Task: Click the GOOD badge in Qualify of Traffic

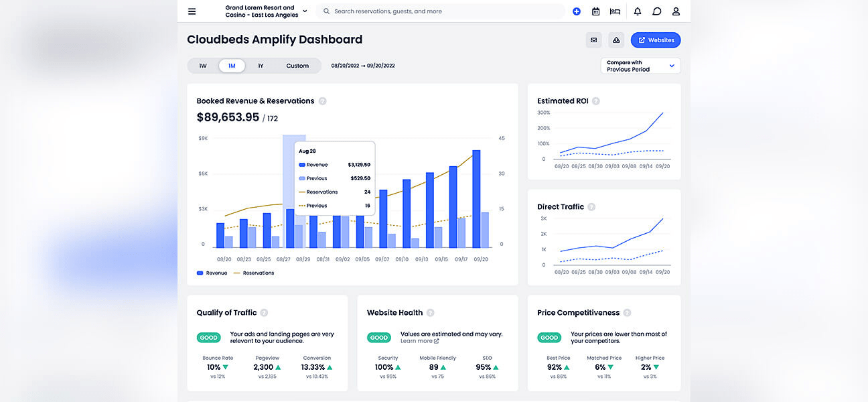Action: point(209,338)
